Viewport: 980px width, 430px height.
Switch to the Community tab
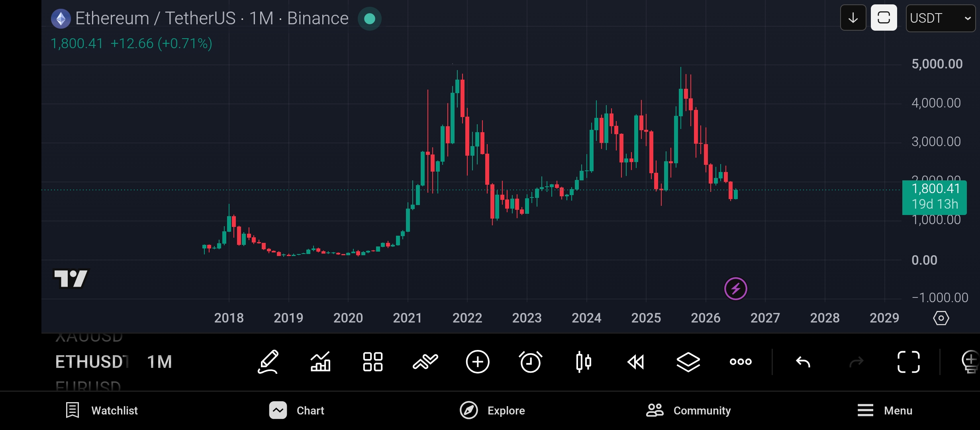(x=688, y=410)
